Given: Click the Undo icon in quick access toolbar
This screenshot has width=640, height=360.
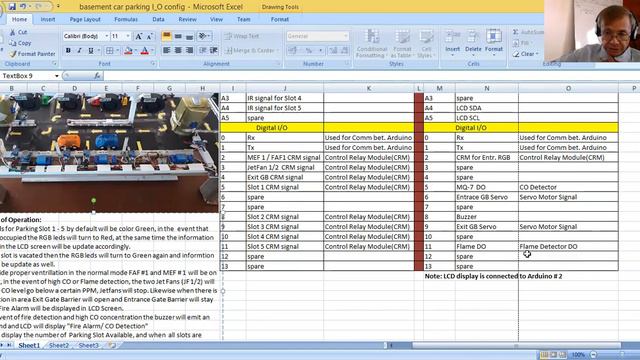Looking at the screenshot, I should click(x=23, y=6).
